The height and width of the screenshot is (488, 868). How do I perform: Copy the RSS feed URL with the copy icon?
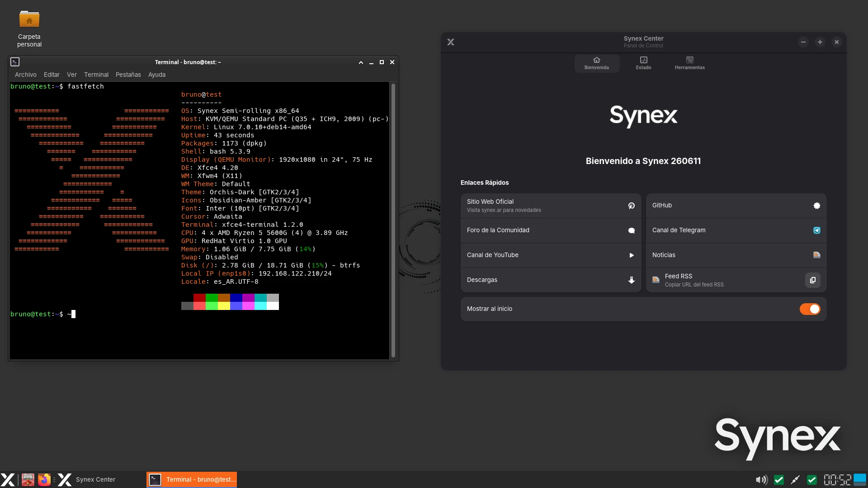click(x=813, y=280)
